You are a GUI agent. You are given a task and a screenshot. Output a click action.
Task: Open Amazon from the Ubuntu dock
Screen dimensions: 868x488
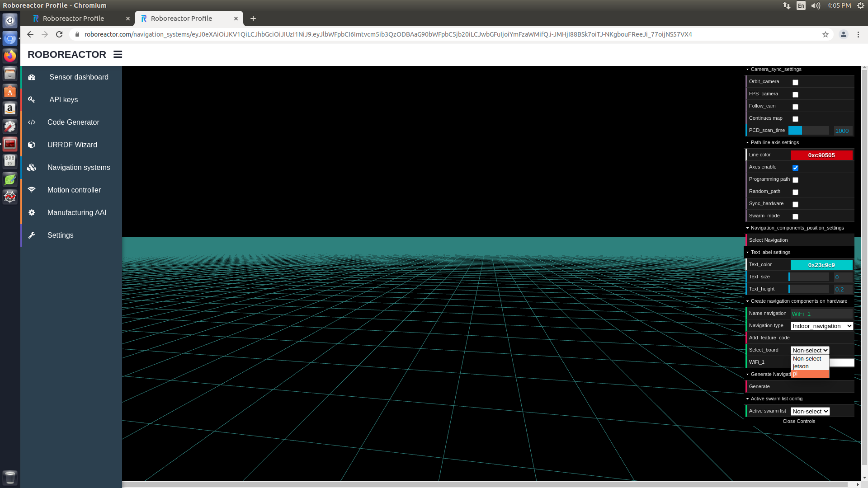coord(10,109)
